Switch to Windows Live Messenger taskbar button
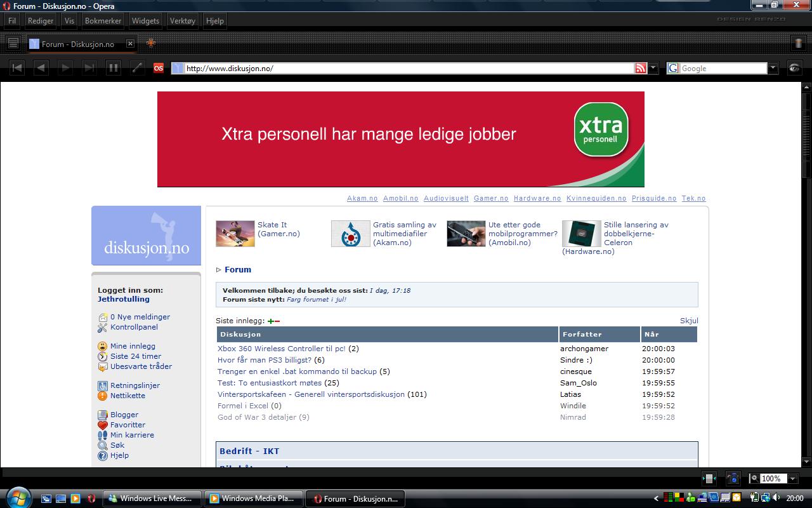812x508 pixels. tap(152, 498)
